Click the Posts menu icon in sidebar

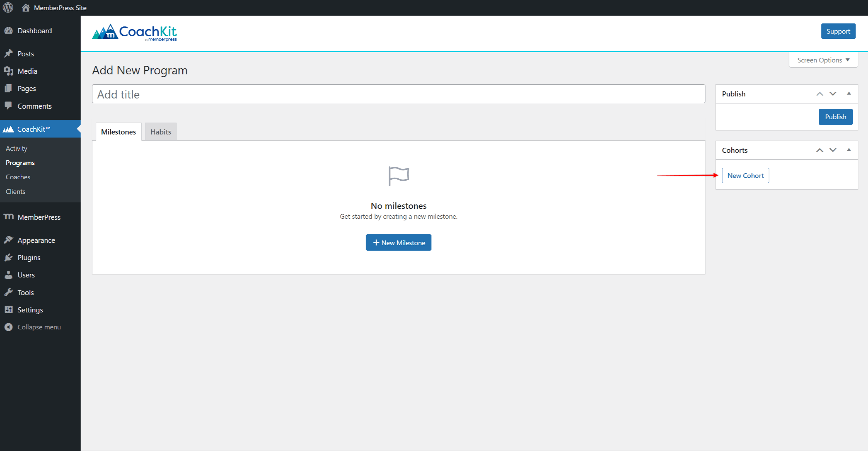(x=8, y=53)
